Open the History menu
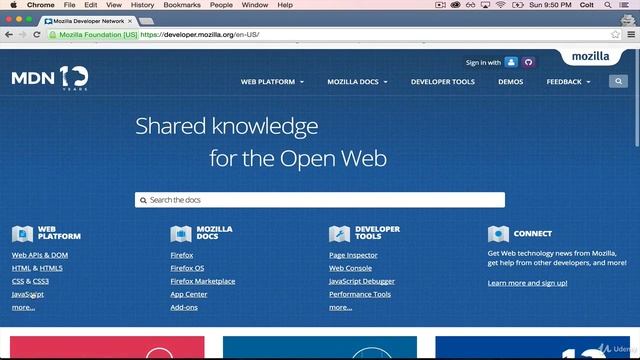The image size is (640, 360). (x=142, y=5)
